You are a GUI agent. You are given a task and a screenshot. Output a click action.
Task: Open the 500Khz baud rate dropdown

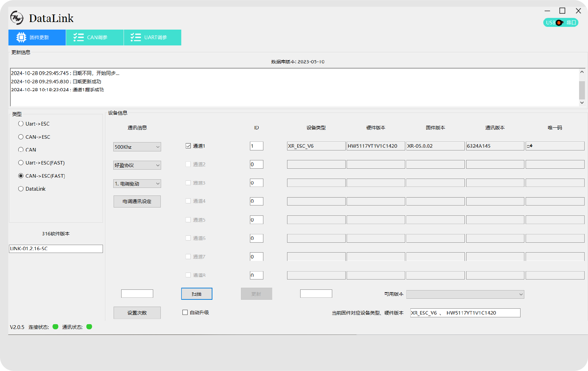pos(137,147)
